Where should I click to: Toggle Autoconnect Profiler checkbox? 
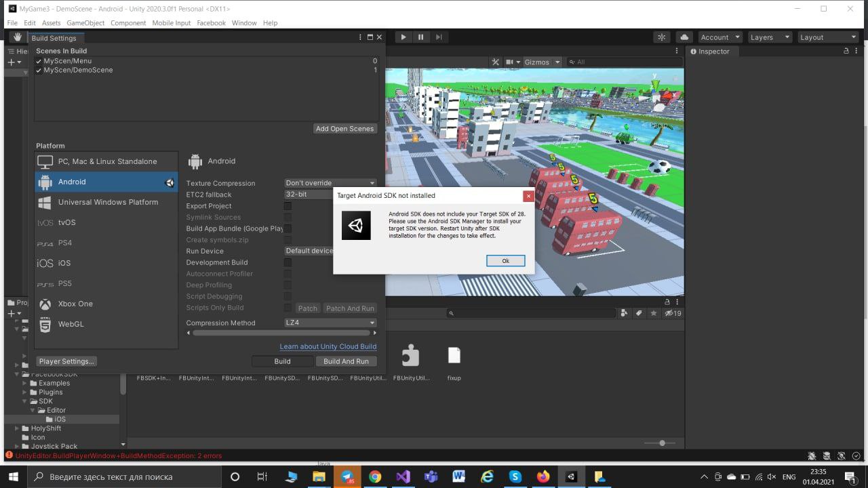pos(288,274)
